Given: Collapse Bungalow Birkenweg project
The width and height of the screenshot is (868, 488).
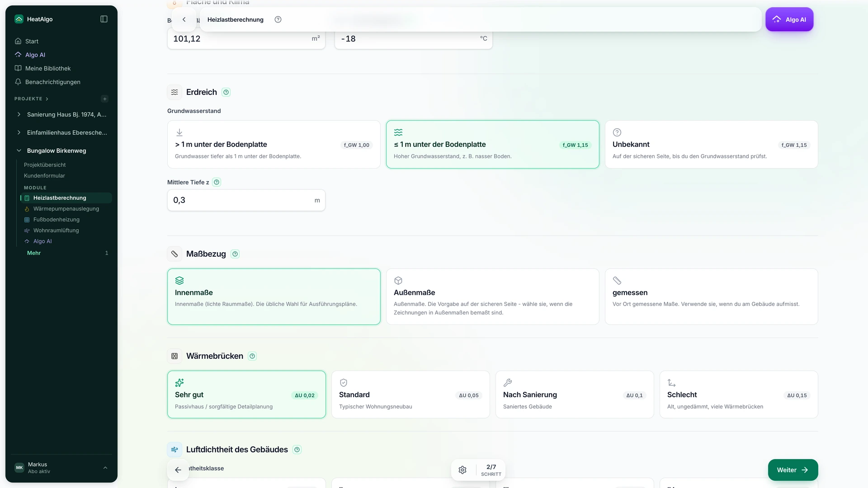Looking at the screenshot, I should (19, 151).
